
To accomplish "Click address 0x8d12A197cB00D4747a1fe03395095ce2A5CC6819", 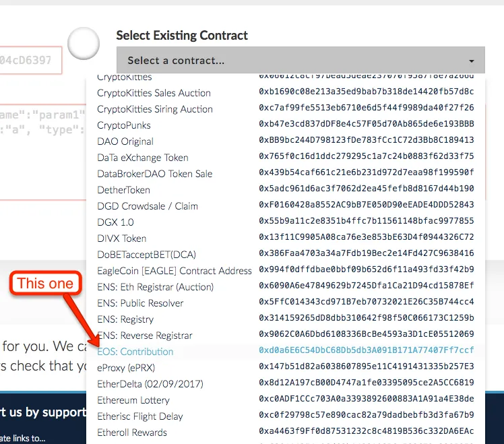I will (x=367, y=383).
